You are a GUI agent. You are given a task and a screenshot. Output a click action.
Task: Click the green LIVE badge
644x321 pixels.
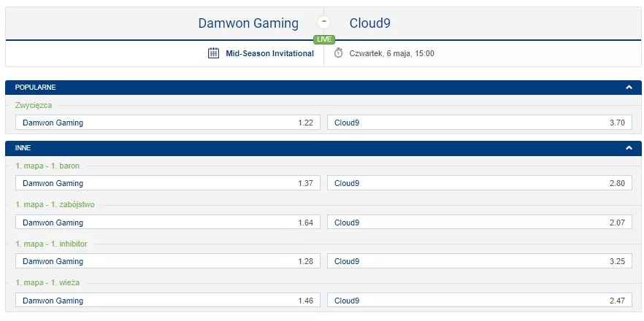tap(323, 39)
